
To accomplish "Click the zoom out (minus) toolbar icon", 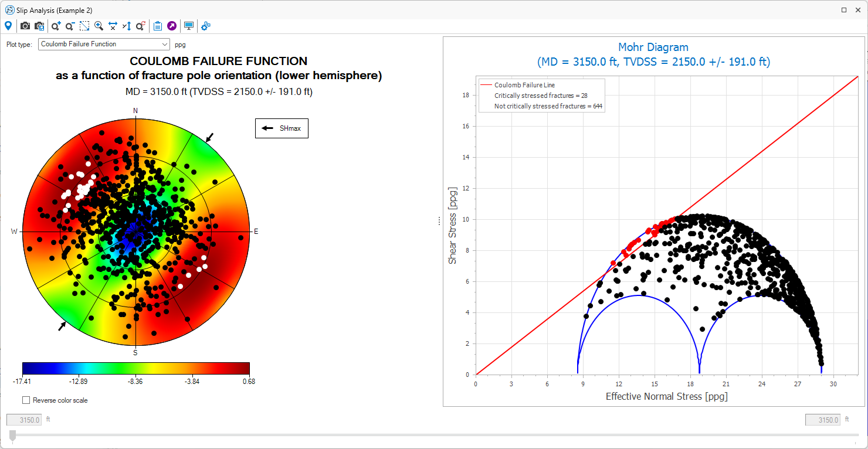I will [x=70, y=26].
